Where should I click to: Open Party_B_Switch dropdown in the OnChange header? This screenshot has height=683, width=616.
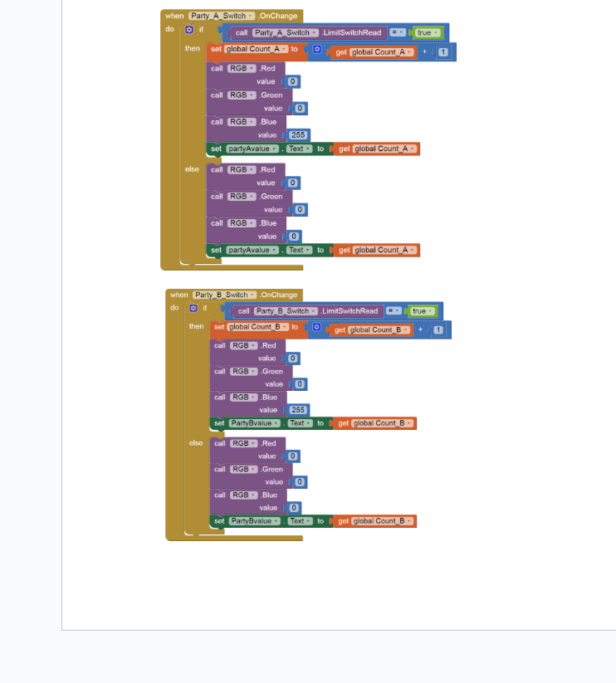coord(225,295)
